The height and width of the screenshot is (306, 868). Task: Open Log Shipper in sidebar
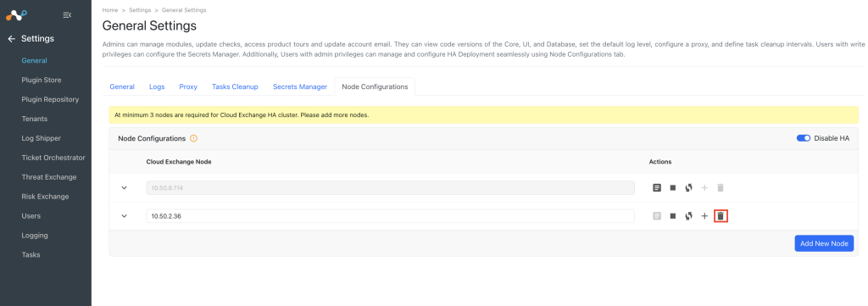pyautogui.click(x=41, y=138)
